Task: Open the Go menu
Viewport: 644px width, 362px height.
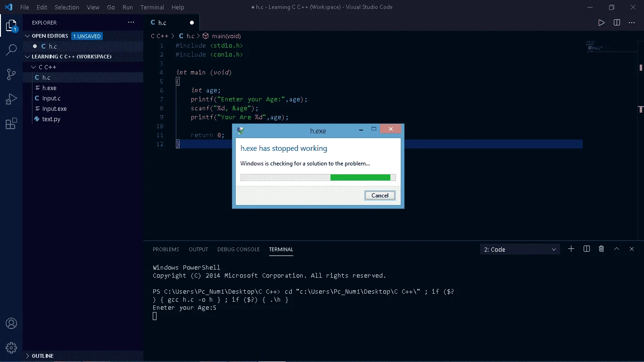Action: pyautogui.click(x=111, y=7)
